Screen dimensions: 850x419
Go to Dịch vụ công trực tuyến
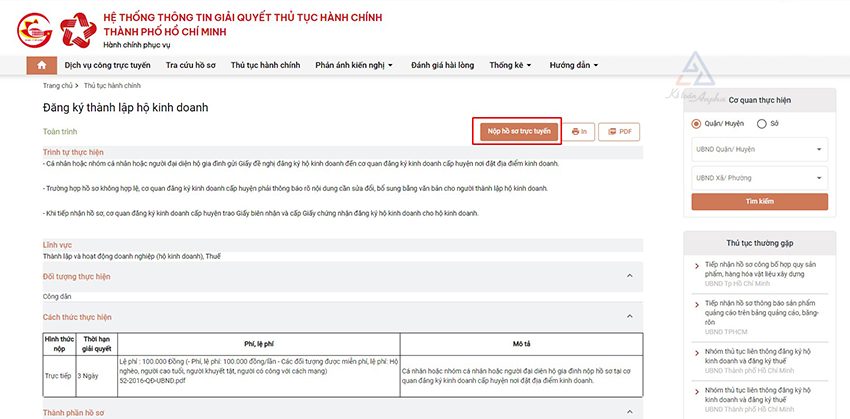coord(107,65)
